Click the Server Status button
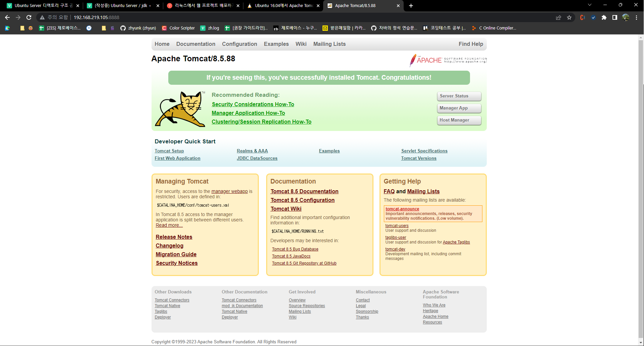The height and width of the screenshot is (346, 644). click(x=459, y=96)
